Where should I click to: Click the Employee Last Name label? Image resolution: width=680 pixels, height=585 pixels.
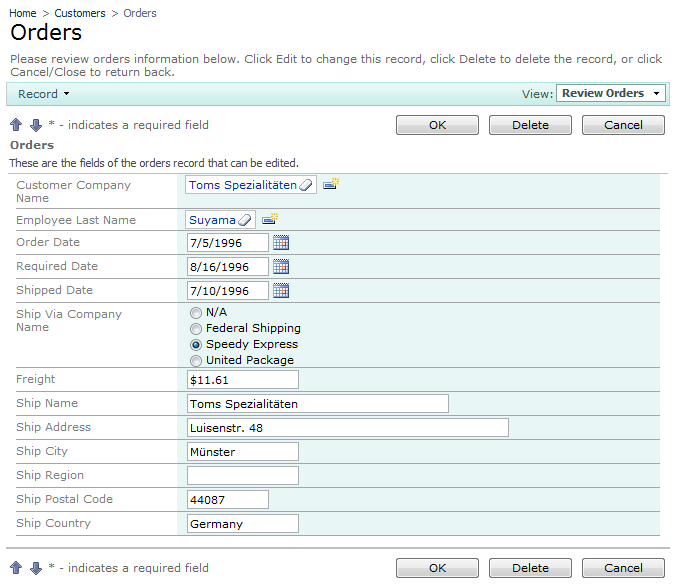click(x=76, y=220)
